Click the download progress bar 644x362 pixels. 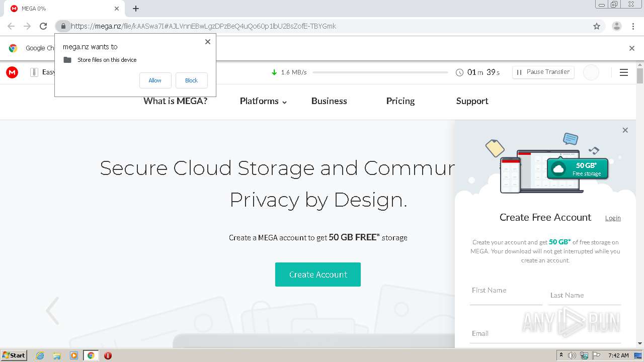click(380, 72)
